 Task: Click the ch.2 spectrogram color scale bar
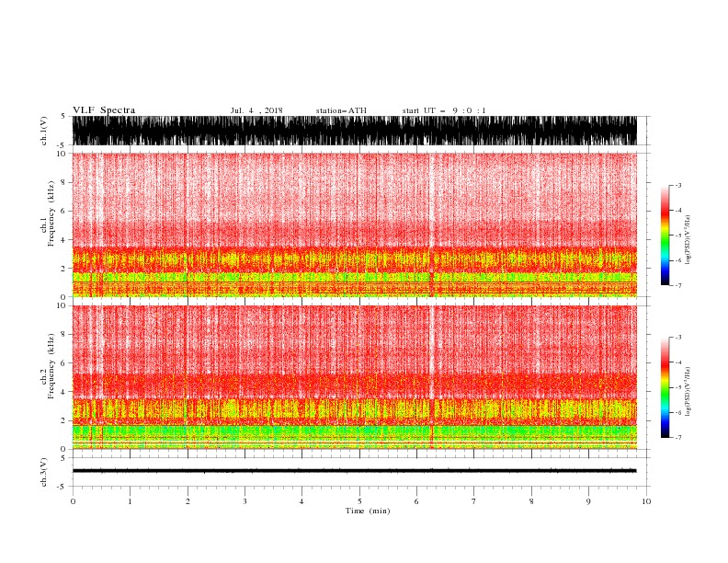pyautogui.click(x=665, y=387)
